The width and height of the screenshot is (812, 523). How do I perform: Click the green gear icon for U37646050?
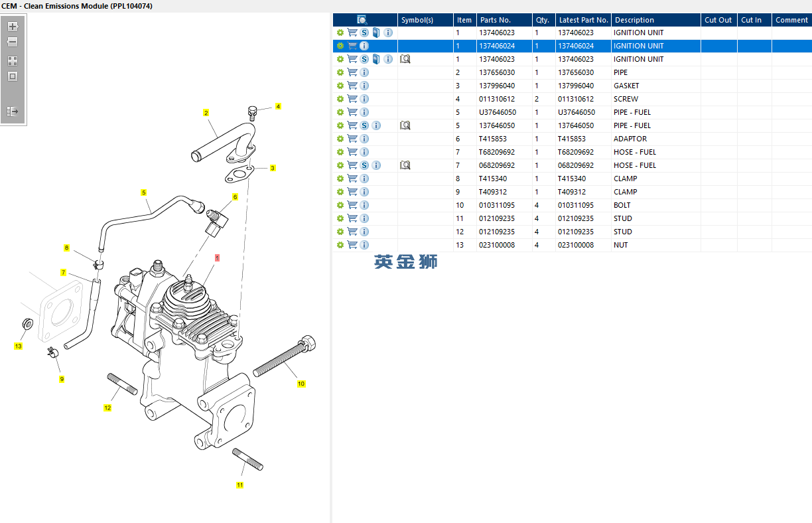(x=340, y=112)
